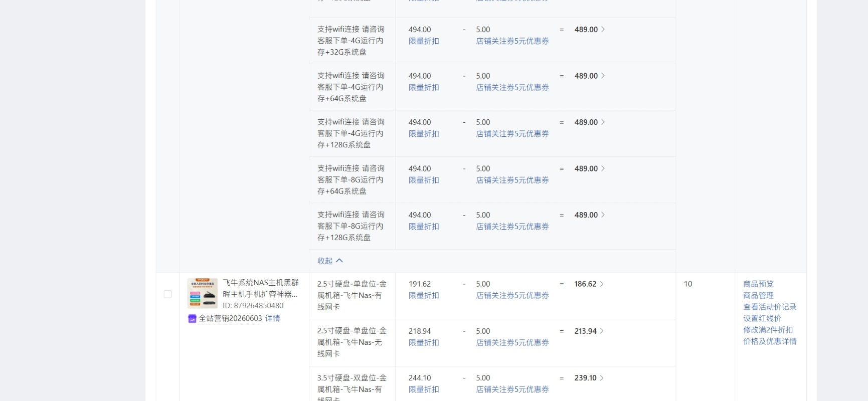
Task: Click 详情 link next to 全站营销20260603
Action: click(x=272, y=318)
